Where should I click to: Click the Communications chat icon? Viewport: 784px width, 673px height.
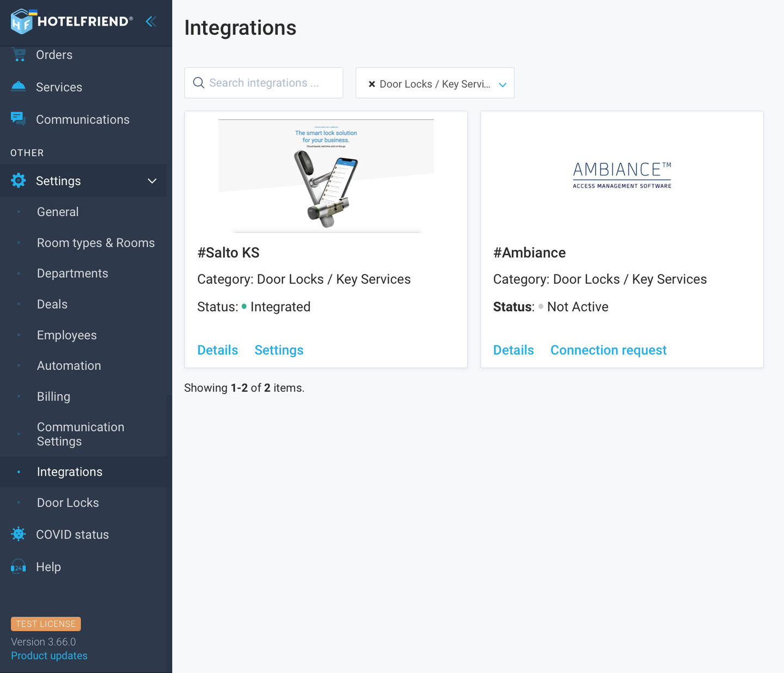tap(19, 119)
